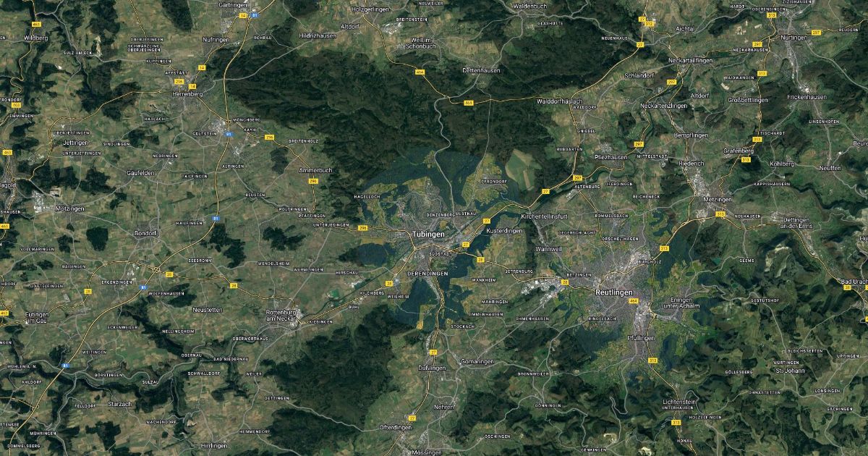This screenshot has width=868, height=456.
Task: Select the Wannweil label
Action: 548,249
